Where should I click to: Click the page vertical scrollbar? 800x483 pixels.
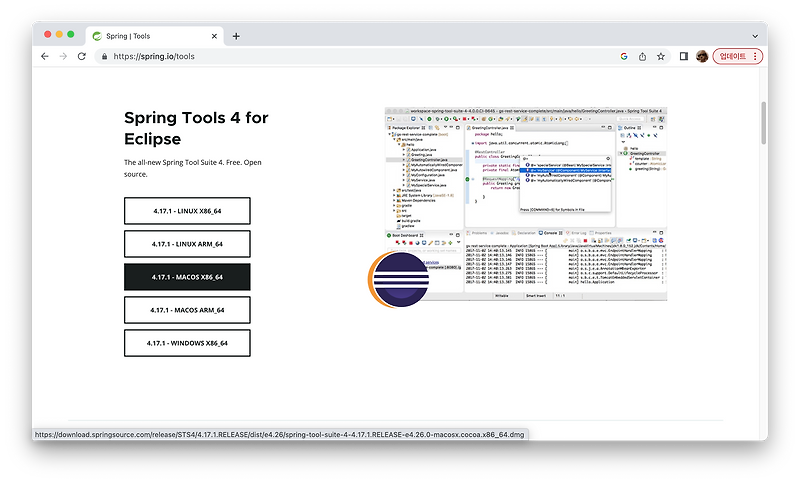click(x=764, y=122)
